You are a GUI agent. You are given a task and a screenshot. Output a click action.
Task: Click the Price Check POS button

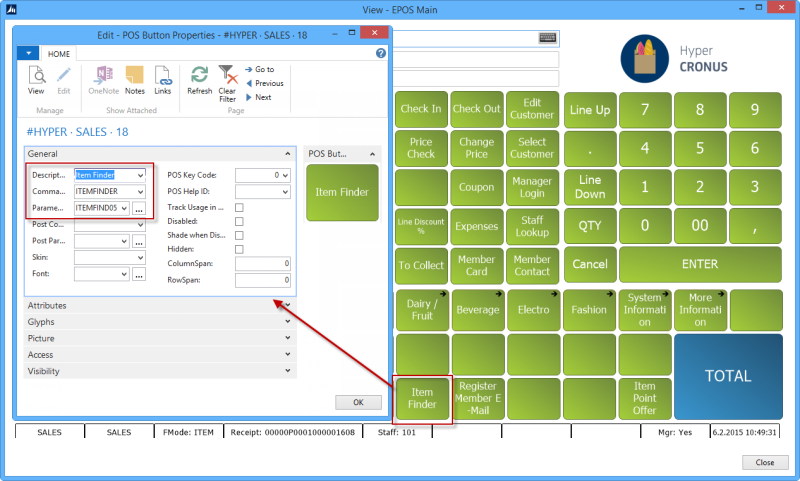tap(421, 148)
